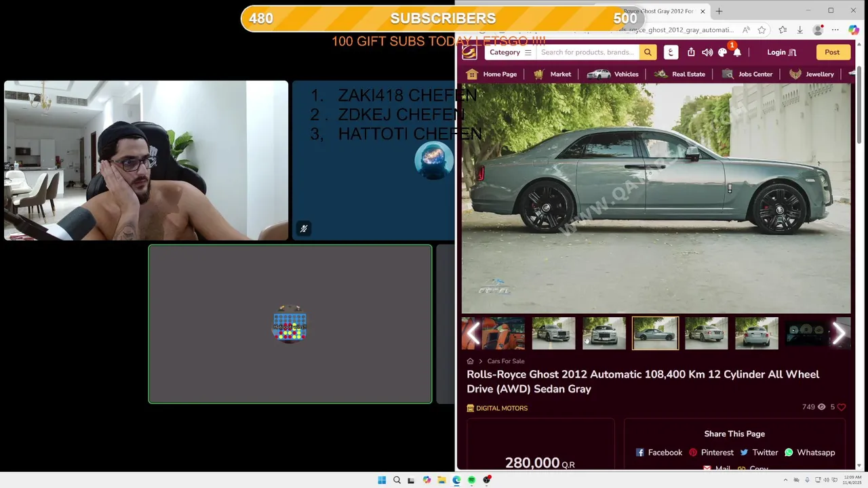868x488 pixels.
Task: Select the dark dashboard thumbnail
Action: click(807, 333)
